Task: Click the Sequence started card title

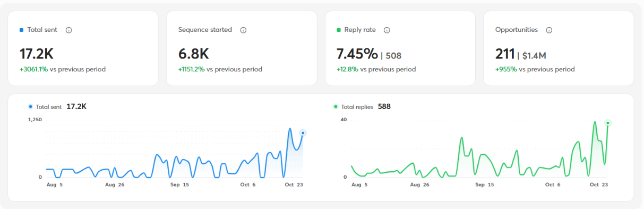Action: click(x=205, y=30)
